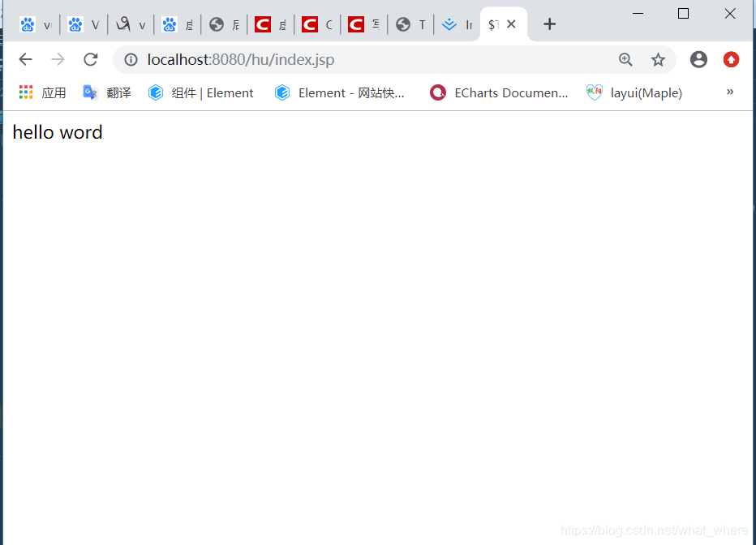
Task: Switch to the fifth tab with globe icon
Action: (224, 24)
